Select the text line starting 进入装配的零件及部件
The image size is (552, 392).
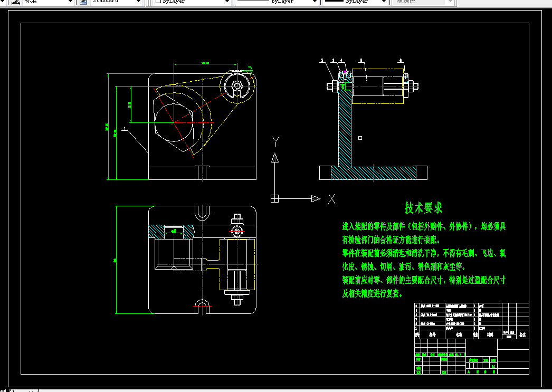(x=424, y=226)
